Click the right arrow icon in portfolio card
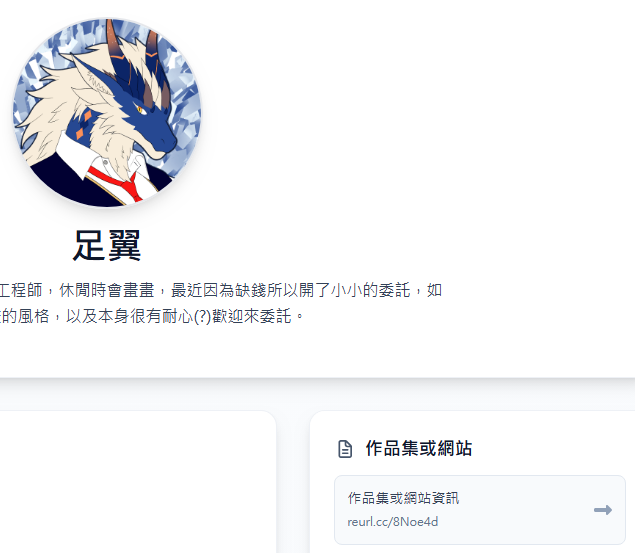 click(603, 510)
